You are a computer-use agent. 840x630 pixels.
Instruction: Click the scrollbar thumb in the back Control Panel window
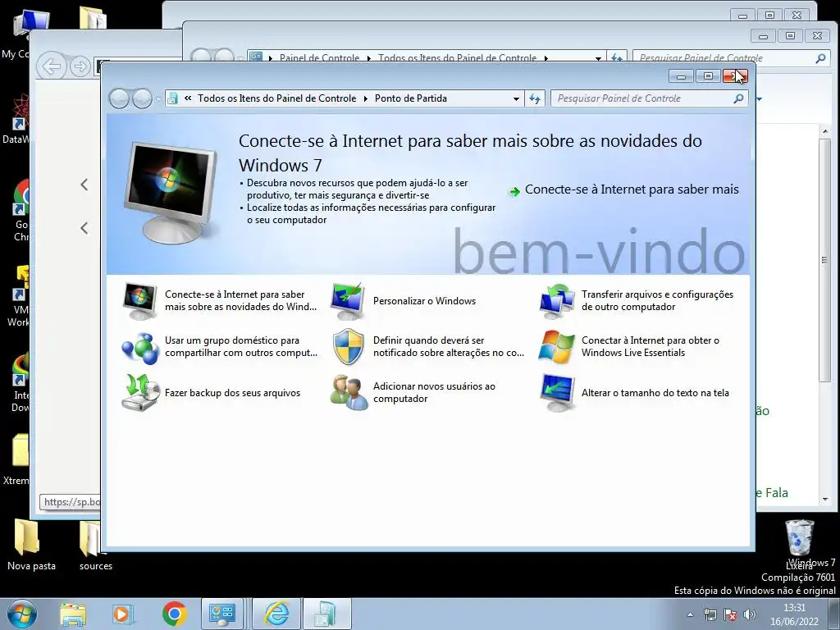(x=825, y=260)
